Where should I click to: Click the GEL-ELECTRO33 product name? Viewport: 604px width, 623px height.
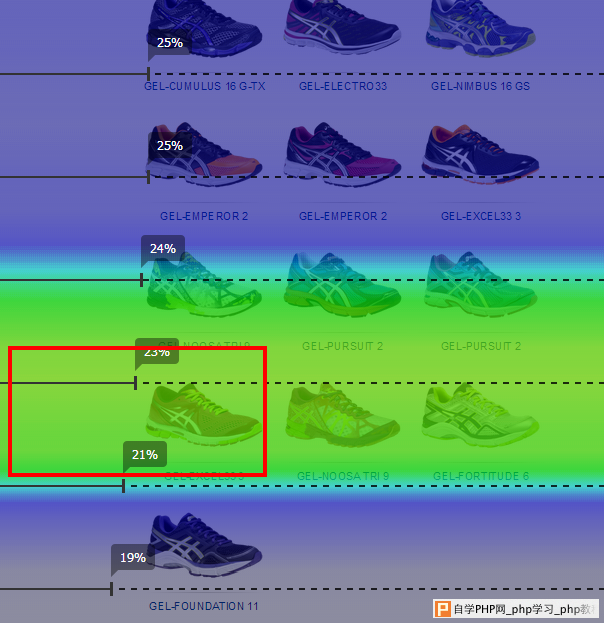point(343,86)
